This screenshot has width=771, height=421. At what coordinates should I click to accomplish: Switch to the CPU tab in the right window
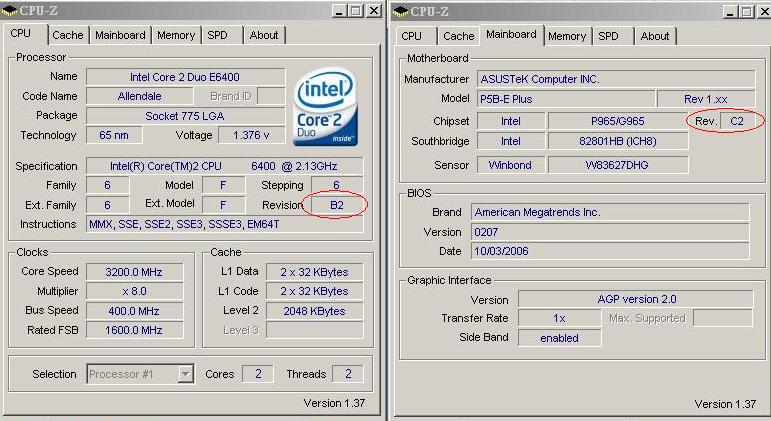tap(411, 36)
